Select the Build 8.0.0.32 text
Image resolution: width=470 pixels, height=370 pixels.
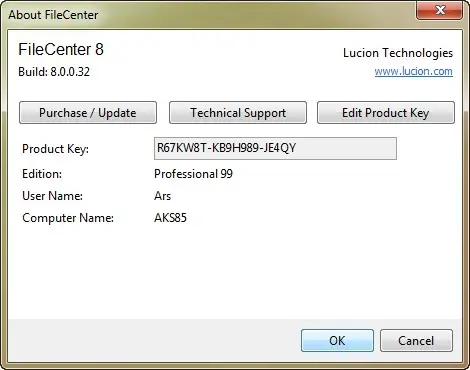coord(54,72)
